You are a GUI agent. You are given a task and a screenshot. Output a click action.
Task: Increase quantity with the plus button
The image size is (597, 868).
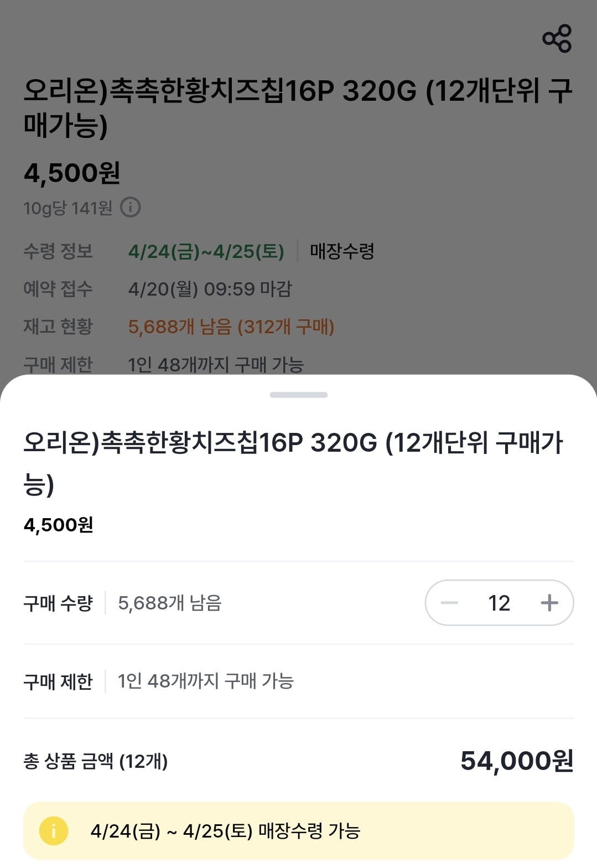(x=549, y=603)
